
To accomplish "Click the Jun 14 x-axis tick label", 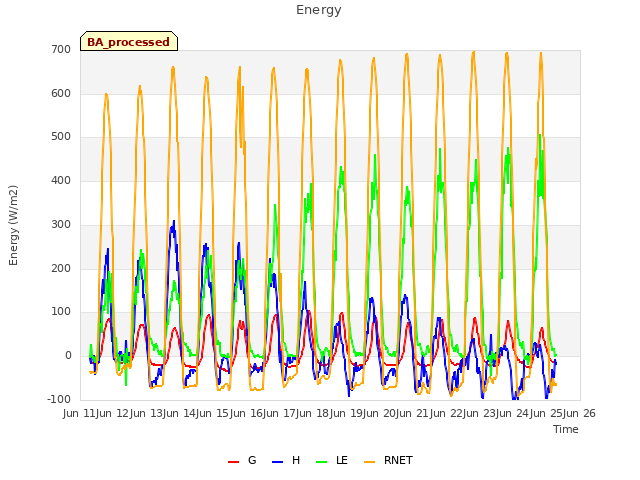I will pos(179,413).
